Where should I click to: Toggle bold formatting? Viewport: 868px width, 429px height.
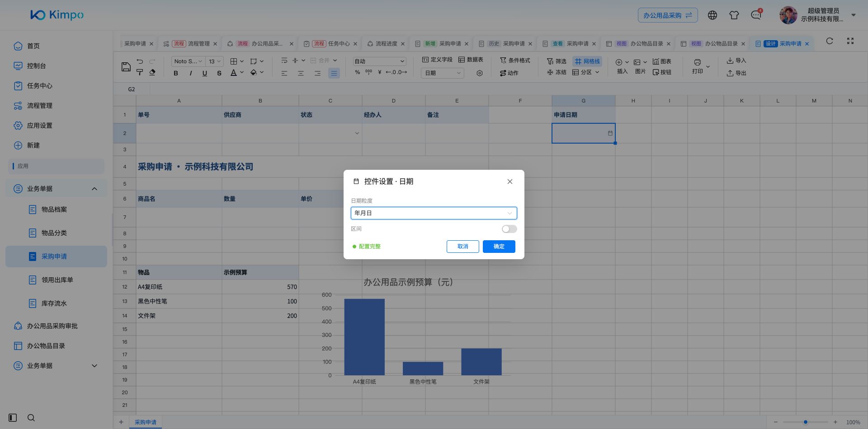click(x=176, y=73)
